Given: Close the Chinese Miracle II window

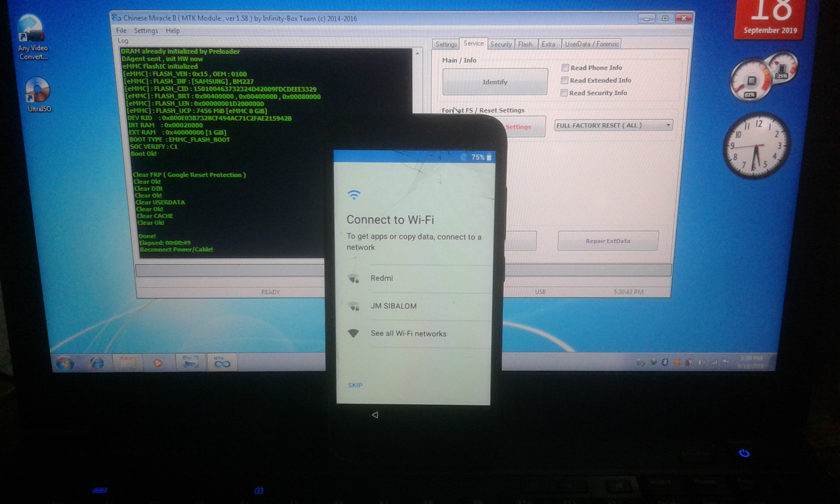Looking at the screenshot, I should 683,18.
